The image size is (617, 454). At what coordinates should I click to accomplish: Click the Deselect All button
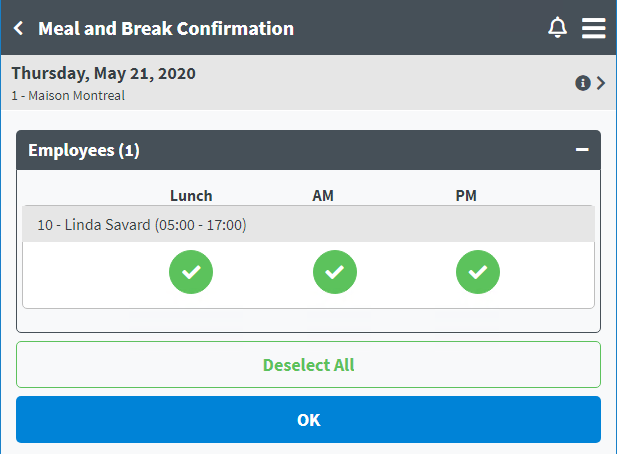coord(308,364)
